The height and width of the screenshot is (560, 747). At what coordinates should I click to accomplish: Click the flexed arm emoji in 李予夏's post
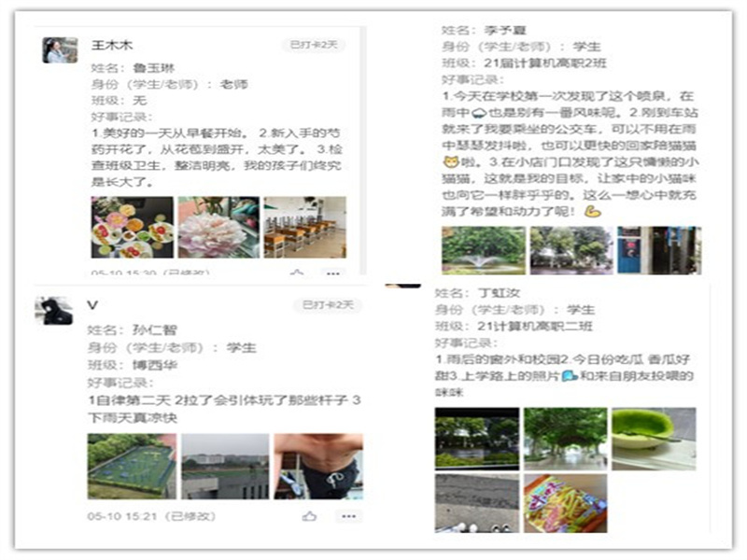point(590,212)
